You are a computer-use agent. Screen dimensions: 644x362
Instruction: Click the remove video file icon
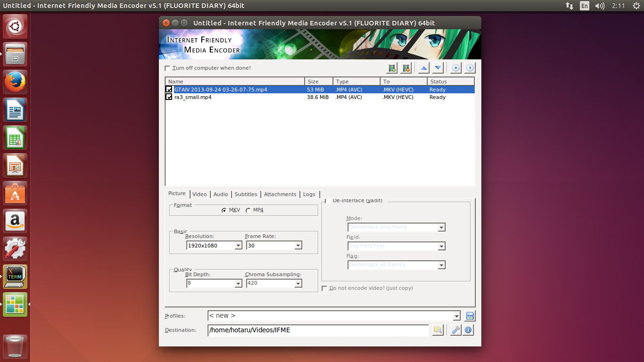pos(406,68)
